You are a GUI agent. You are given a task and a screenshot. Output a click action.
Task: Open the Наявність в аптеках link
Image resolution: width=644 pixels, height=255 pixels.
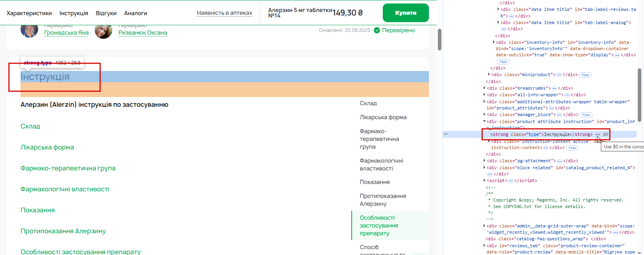tap(224, 13)
